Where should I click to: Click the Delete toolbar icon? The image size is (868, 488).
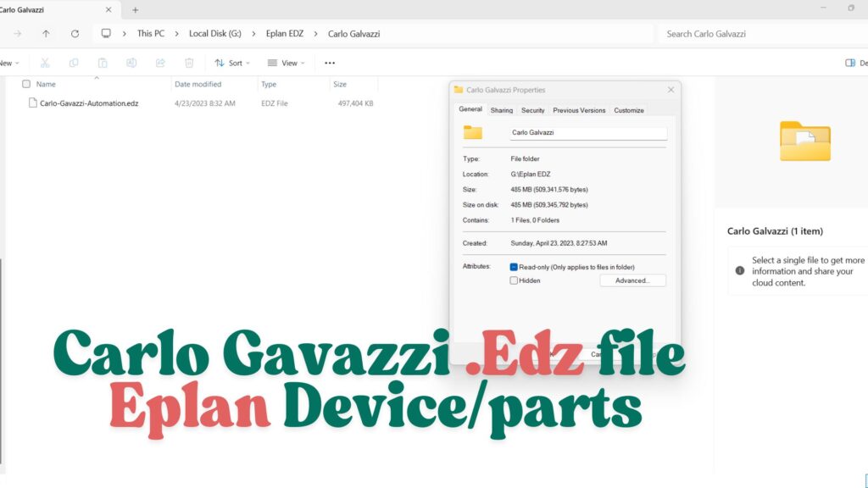188,62
